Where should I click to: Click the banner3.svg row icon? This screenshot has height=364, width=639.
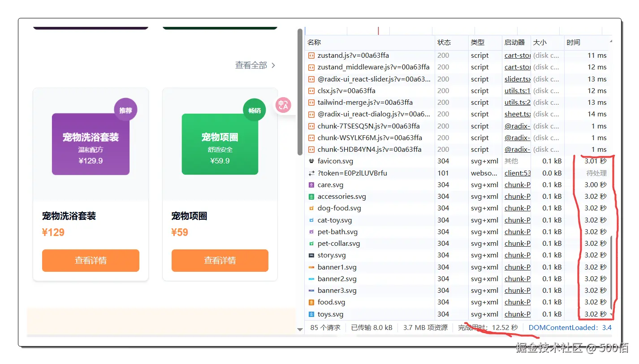click(x=311, y=291)
